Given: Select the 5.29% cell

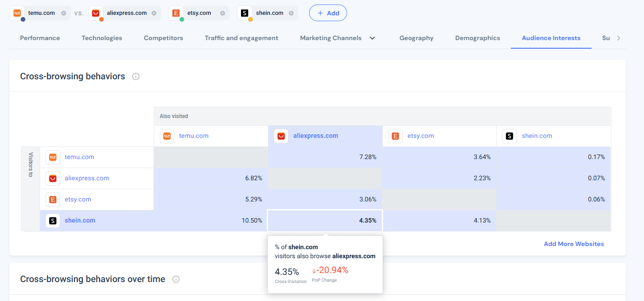Looking at the screenshot, I should [211, 200].
